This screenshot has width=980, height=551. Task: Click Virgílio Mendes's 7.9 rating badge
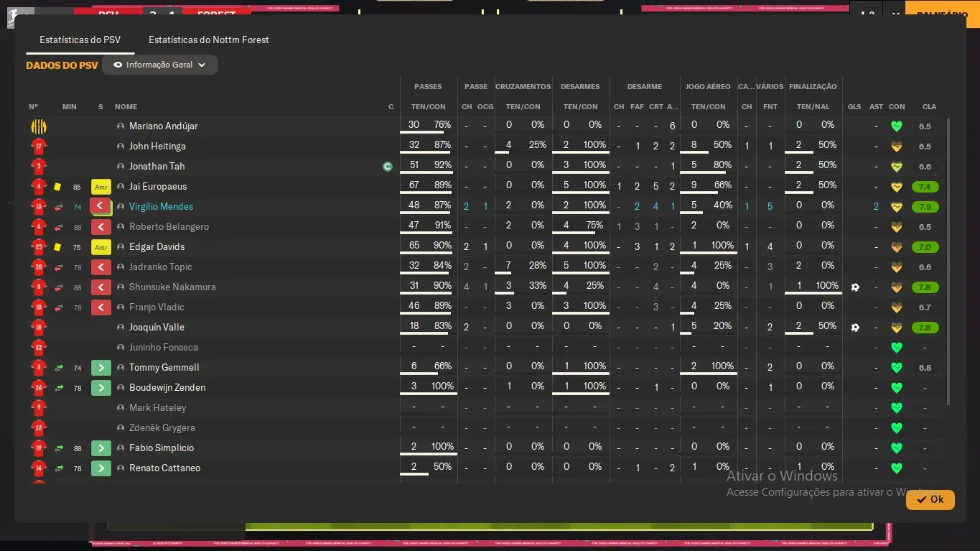tap(925, 207)
